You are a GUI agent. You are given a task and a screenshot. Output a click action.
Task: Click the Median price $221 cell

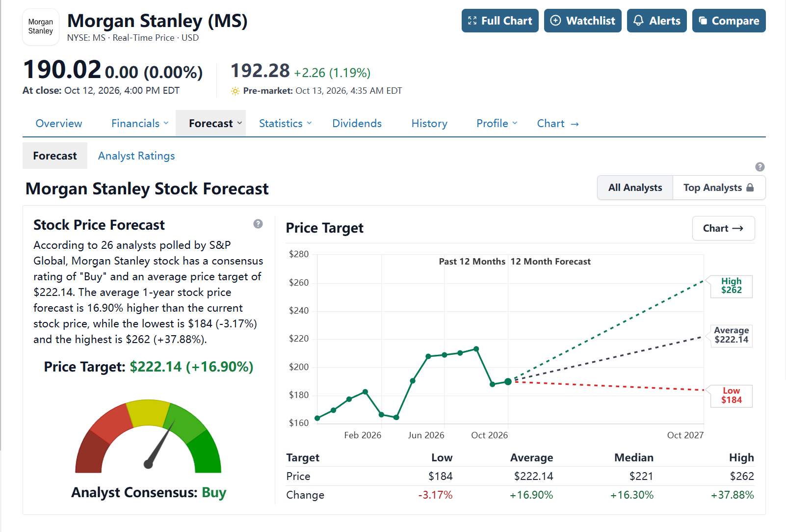point(641,476)
